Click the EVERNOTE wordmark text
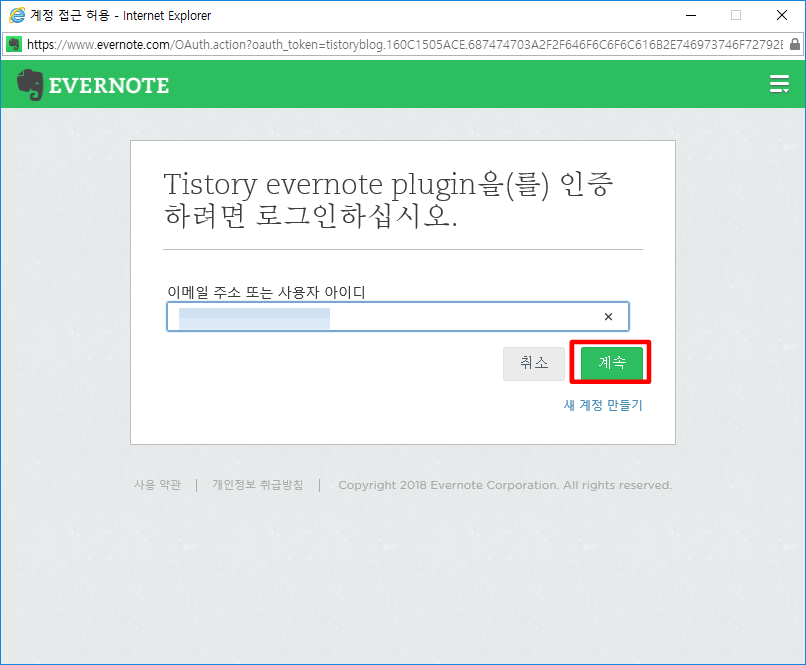806x665 pixels. pyautogui.click(x=109, y=85)
